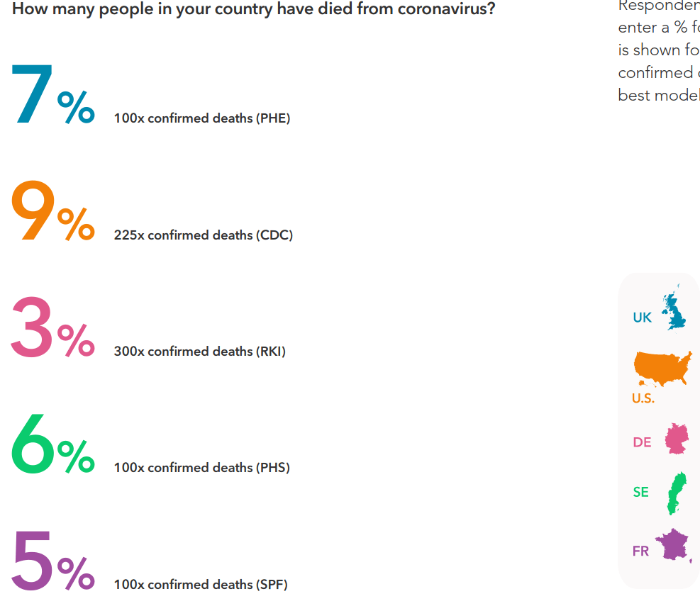
Task: Click the DE country label
Action: tap(642, 442)
